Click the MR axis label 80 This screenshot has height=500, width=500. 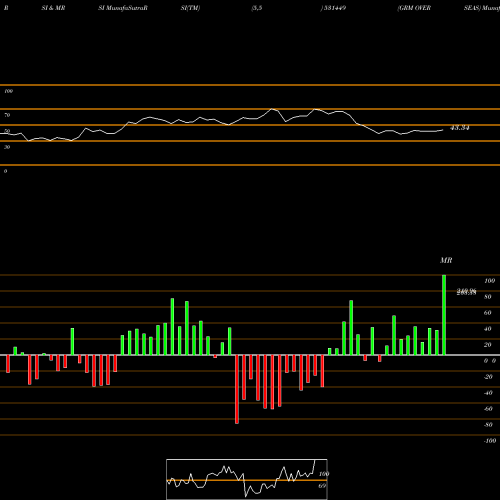pos(488,297)
